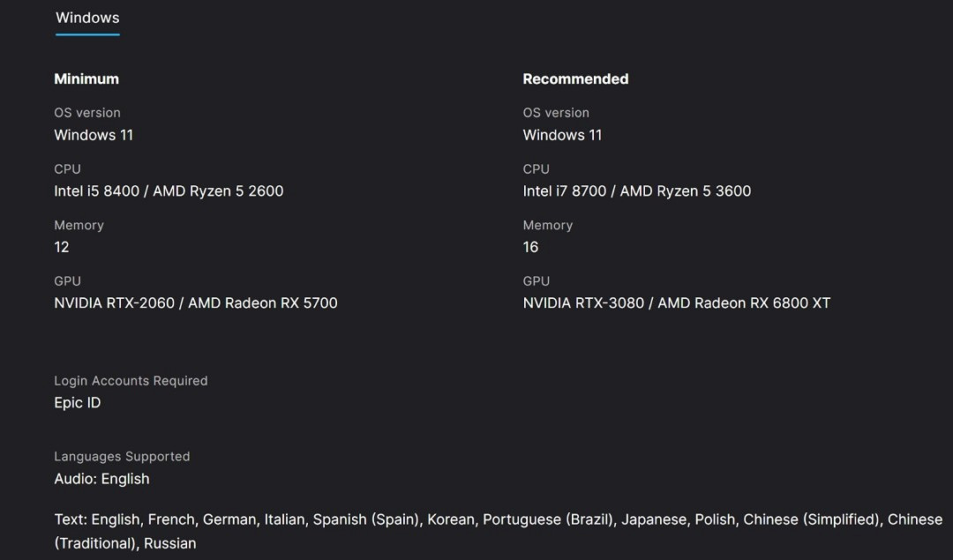Click the Login Accounts Required label
Screen dimensions: 953x560
tap(131, 381)
